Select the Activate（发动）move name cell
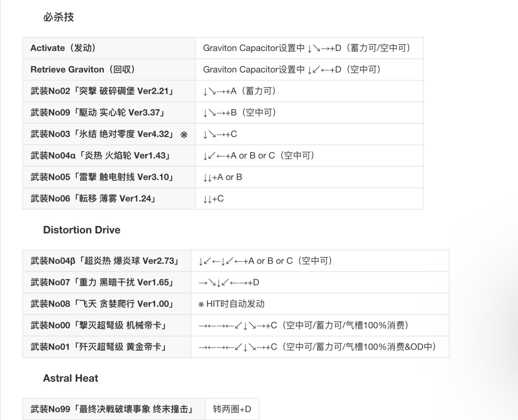The image size is (518, 420). tap(63, 48)
